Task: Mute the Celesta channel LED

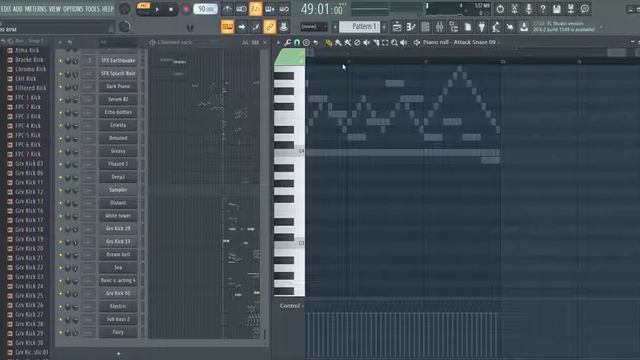Action: (x=60, y=126)
